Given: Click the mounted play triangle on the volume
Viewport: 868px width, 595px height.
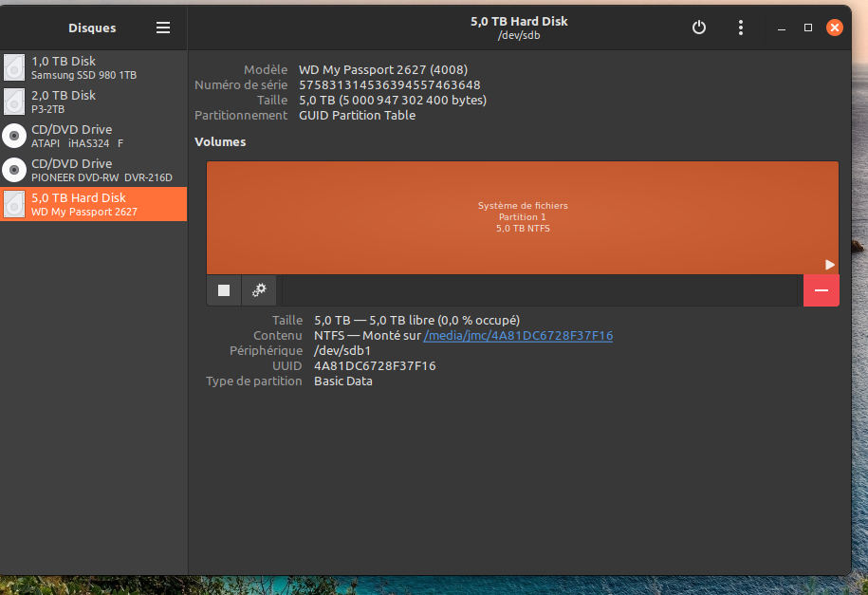Looking at the screenshot, I should (x=829, y=265).
